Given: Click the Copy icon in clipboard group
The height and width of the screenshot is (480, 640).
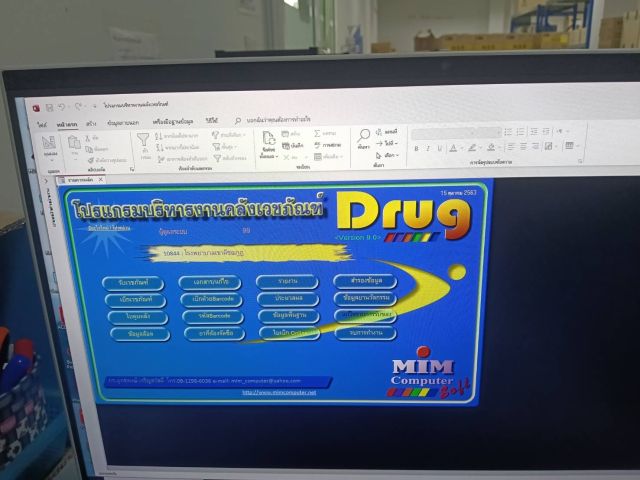Looking at the screenshot, I should point(89,149).
